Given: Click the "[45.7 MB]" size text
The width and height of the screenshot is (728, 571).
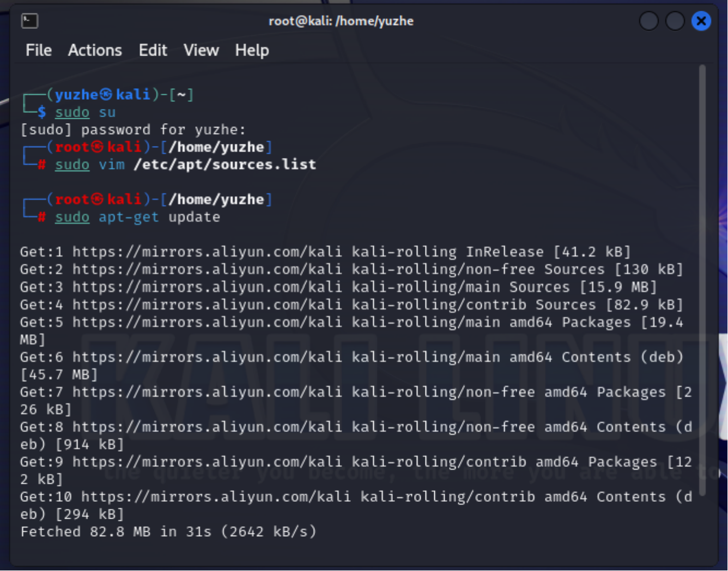Looking at the screenshot, I should (x=59, y=374).
